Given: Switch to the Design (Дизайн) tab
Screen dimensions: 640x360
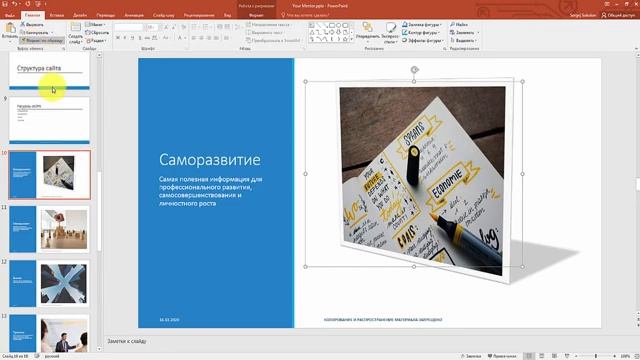Looking at the screenshot, I should click(x=80, y=15).
